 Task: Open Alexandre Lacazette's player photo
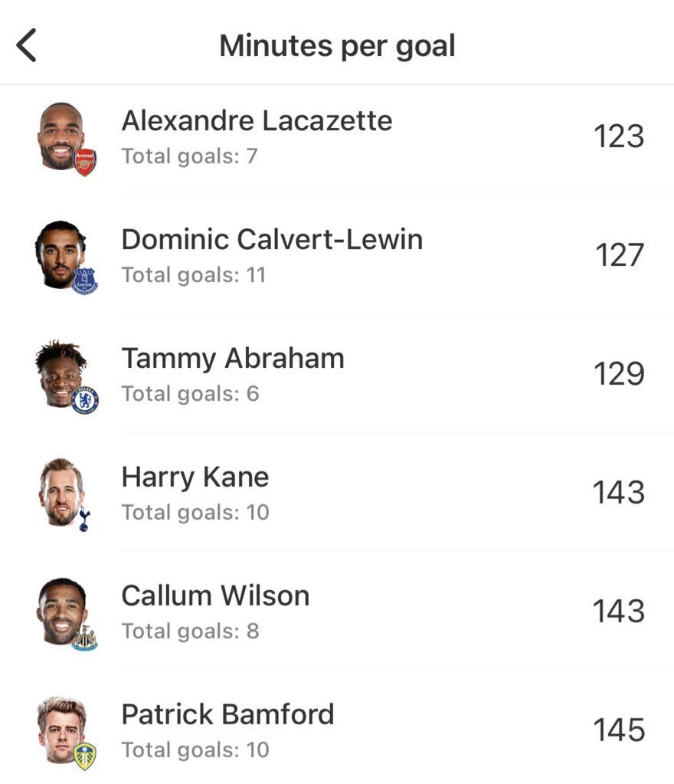pos(60,136)
